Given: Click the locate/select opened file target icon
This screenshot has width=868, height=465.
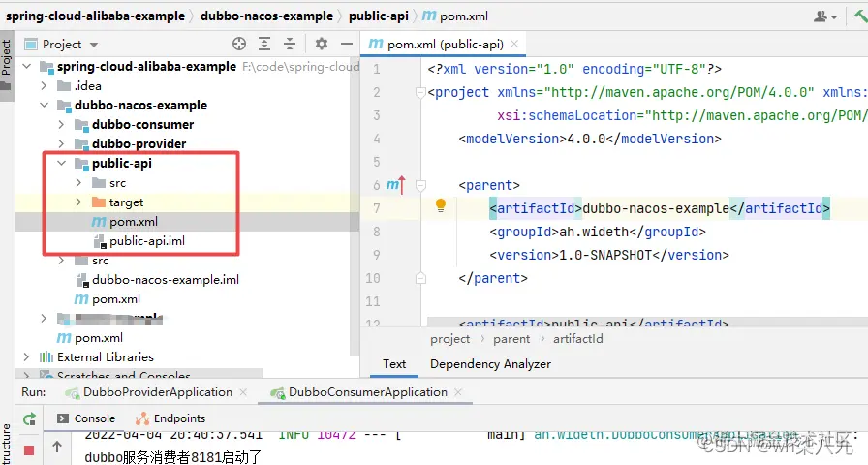Looking at the screenshot, I should click(239, 45).
